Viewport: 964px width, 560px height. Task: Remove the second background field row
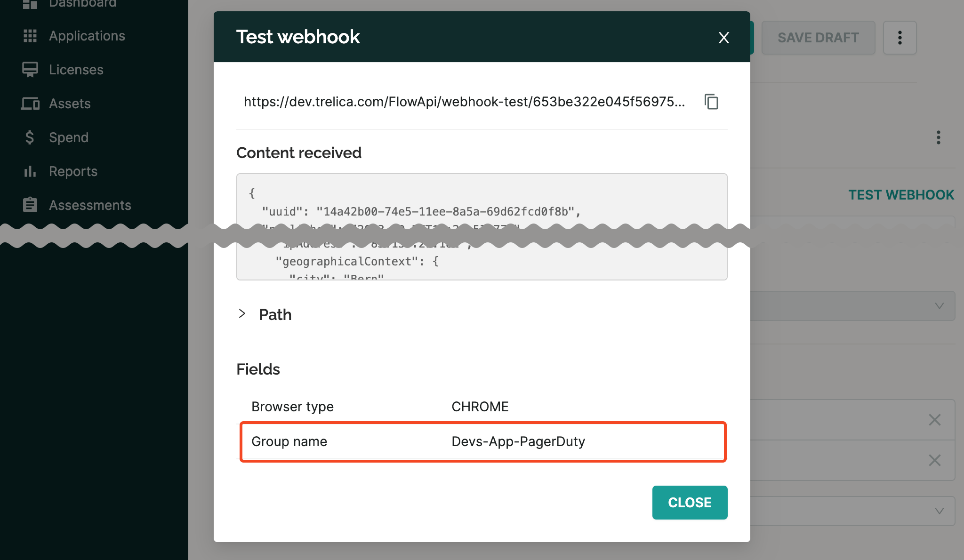point(934,460)
